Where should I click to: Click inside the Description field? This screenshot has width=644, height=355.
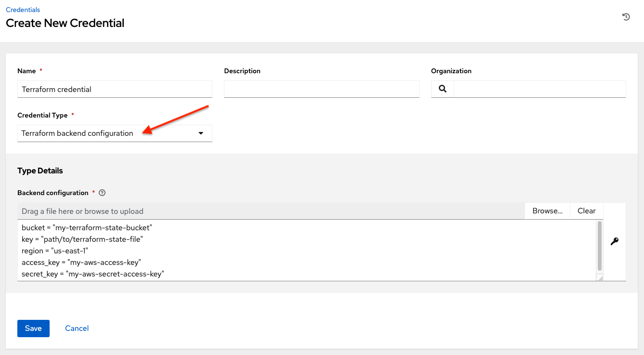pyautogui.click(x=321, y=89)
